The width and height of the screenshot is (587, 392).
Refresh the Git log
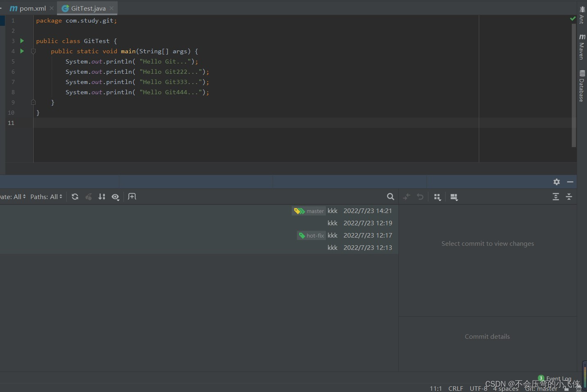(75, 197)
